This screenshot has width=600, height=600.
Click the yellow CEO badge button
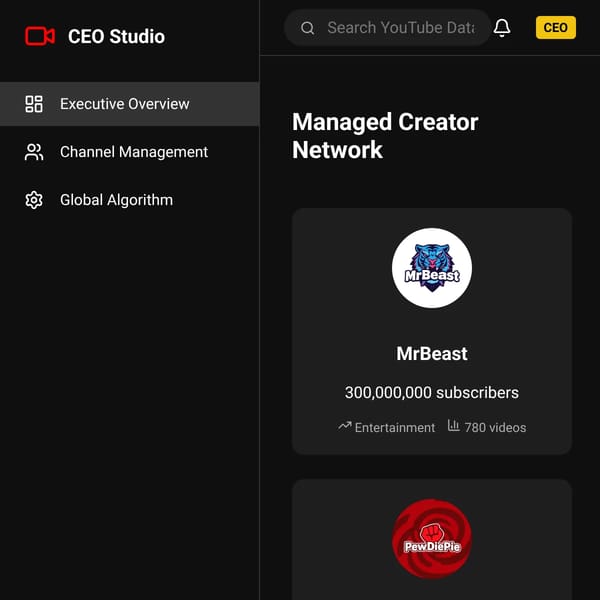[556, 28]
